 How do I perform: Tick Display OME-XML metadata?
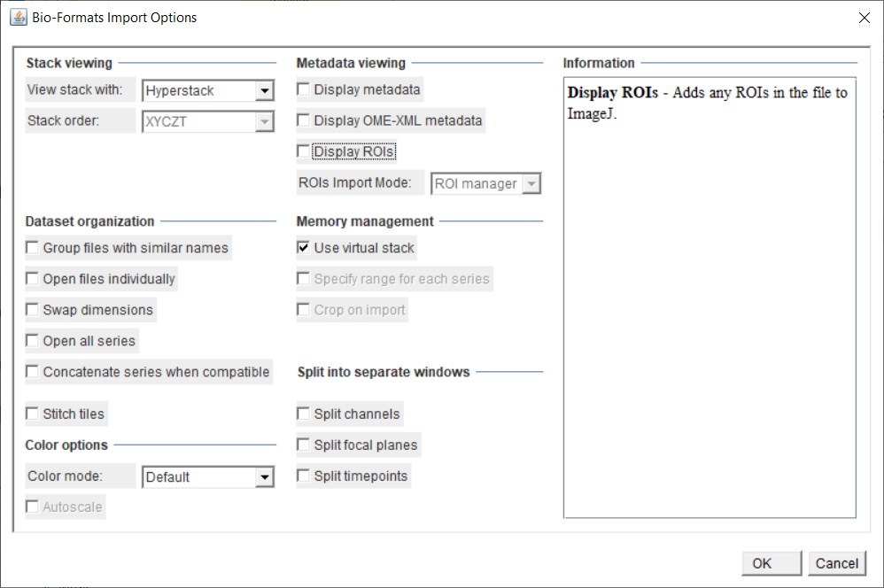click(x=304, y=120)
